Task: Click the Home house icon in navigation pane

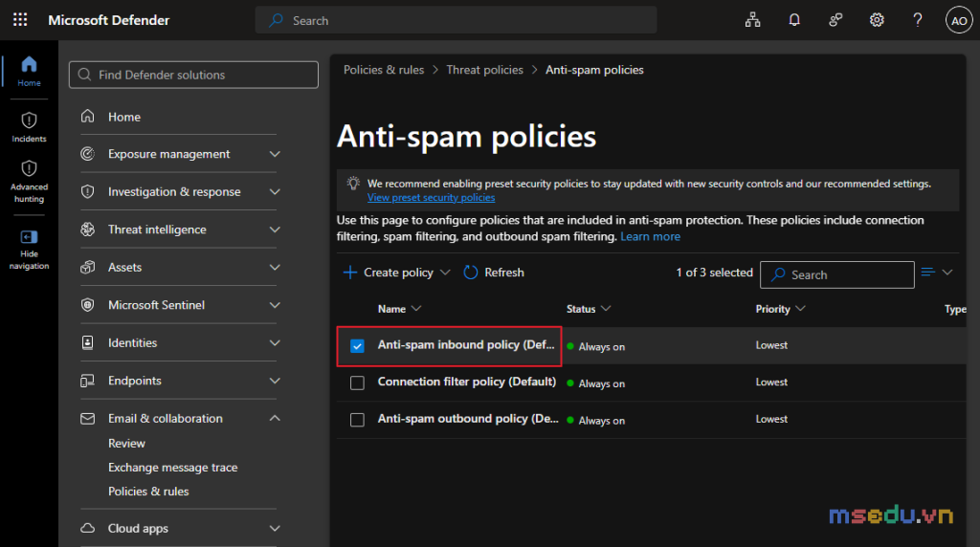Action: point(87,116)
